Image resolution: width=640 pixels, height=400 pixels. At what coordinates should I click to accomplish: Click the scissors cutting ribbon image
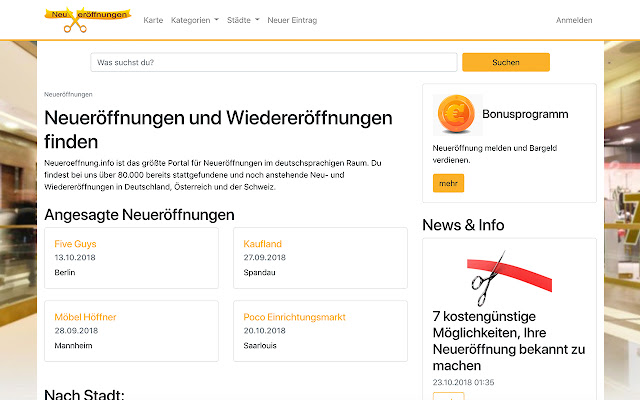(x=509, y=278)
